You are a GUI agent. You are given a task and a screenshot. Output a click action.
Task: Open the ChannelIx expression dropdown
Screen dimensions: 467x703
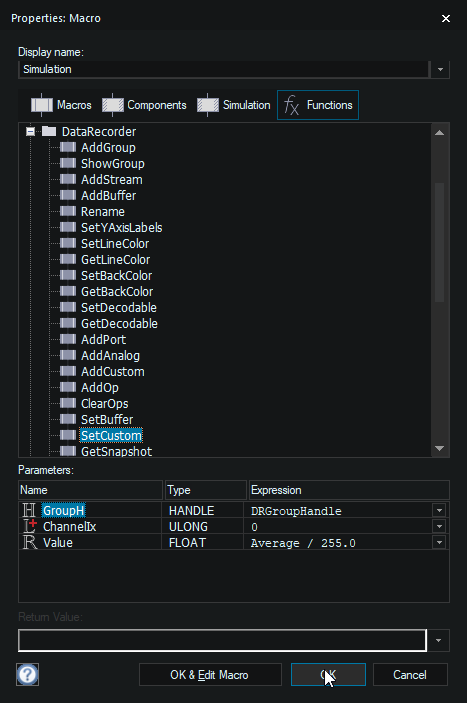439,526
